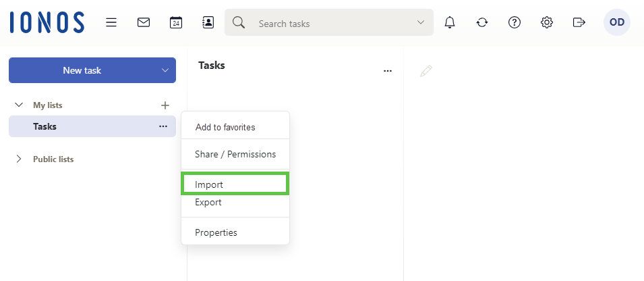Viewport: 644px width, 281px height.
Task: Click the New task button
Action: point(82,70)
